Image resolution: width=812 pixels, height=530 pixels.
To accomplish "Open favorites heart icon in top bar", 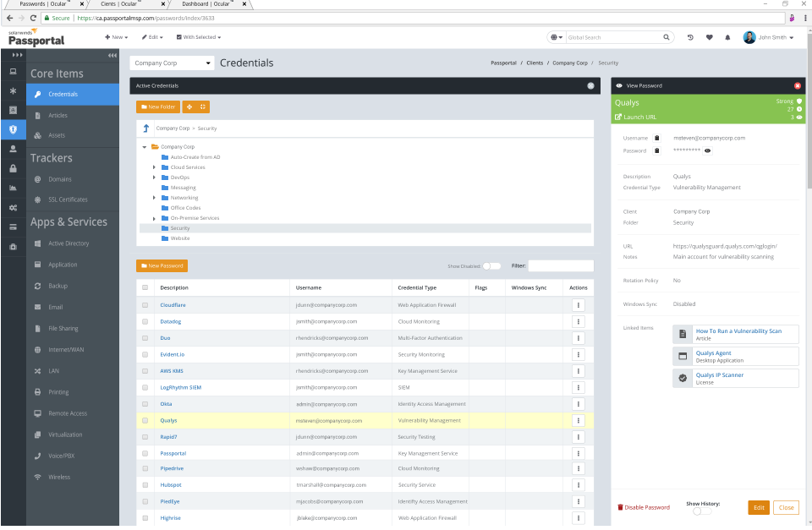I will (709, 37).
